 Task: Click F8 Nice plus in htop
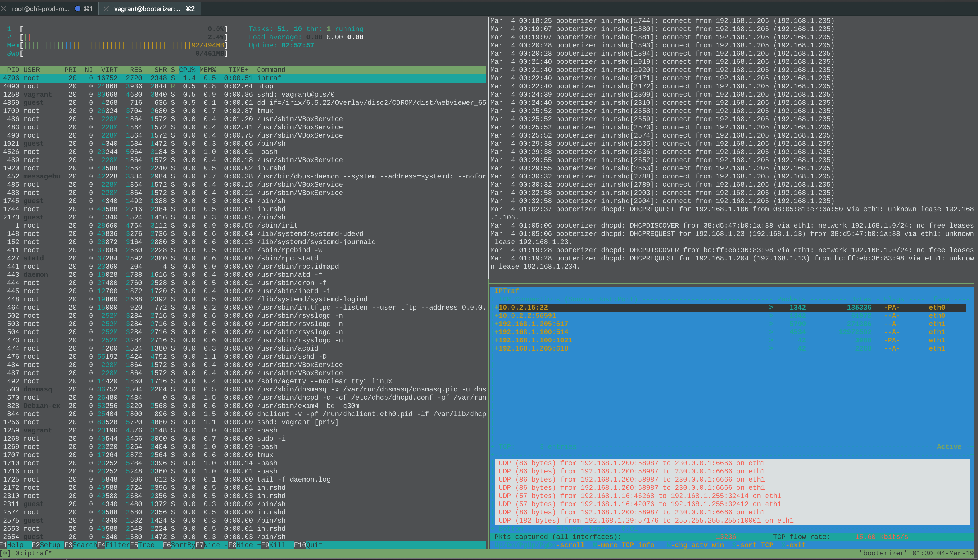pyautogui.click(x=244, y=545)
